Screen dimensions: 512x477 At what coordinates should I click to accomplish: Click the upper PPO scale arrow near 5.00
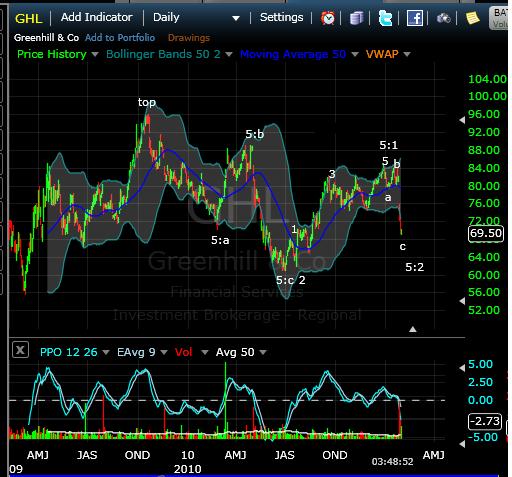462,368
